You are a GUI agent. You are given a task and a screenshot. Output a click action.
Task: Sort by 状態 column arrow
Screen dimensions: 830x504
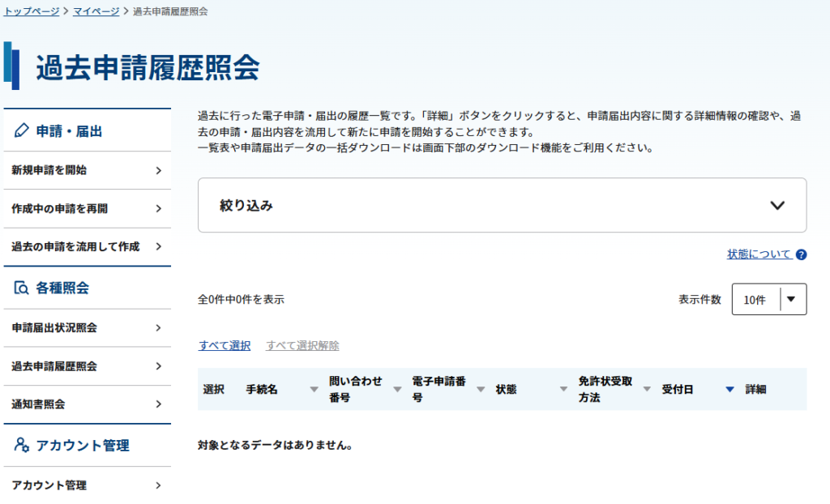(563, 390)
